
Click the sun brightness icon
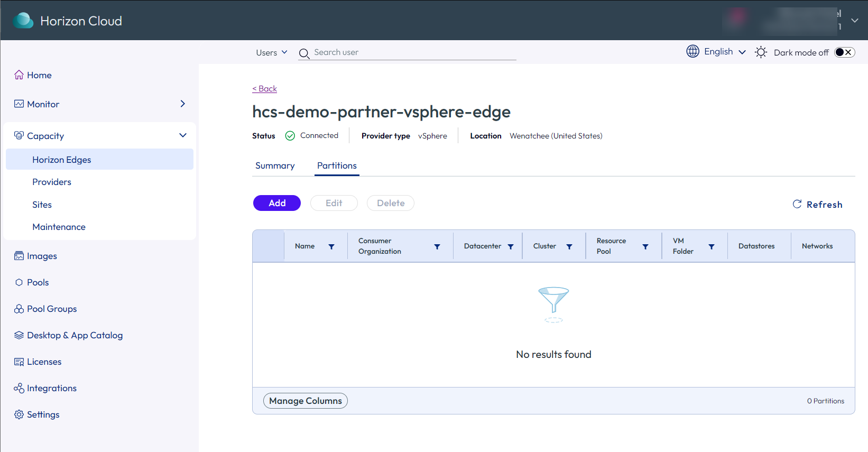point(761,52)
